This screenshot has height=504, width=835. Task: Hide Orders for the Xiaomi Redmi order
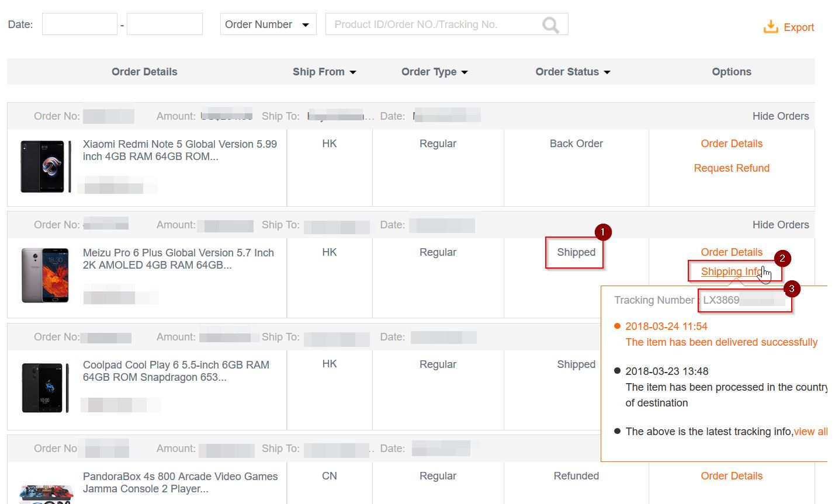781,116
